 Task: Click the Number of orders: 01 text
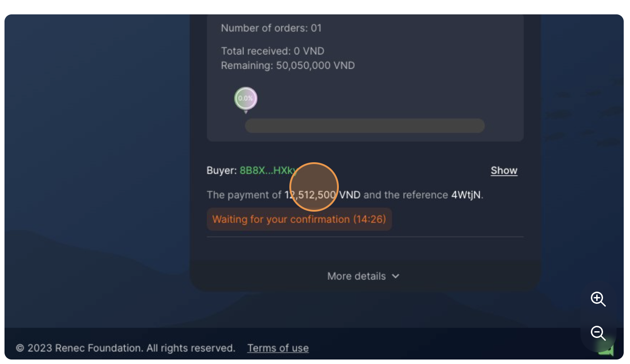(x=271, y=28)
